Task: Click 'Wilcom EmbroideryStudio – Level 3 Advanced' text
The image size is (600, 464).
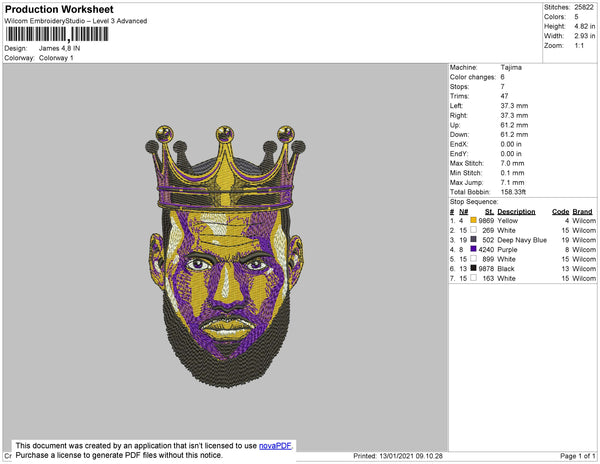Action: point(76,21)
